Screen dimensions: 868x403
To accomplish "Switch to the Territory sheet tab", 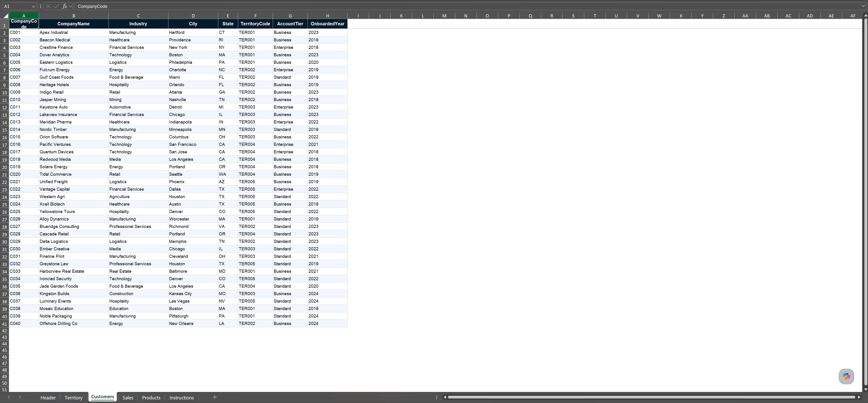I will tap(74, 398).
